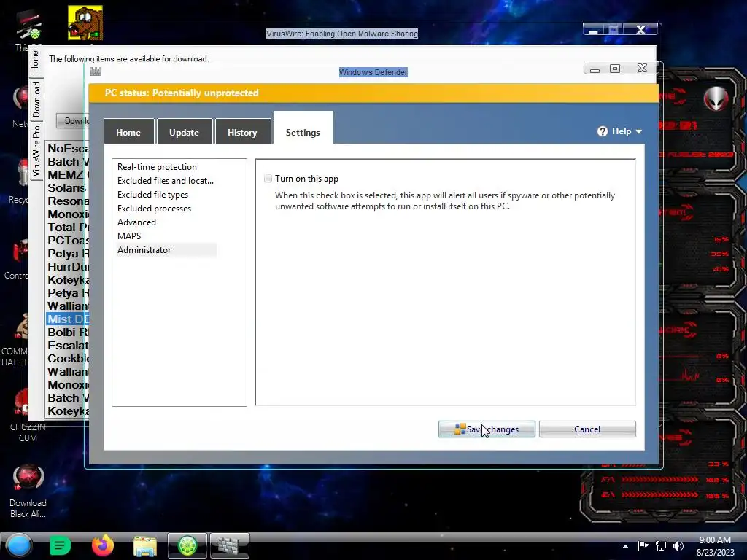Select 'NoEsca' entry in VirusWire list
Image resolution: width=747 pixels, height=560 pixels.
[68, 149]
